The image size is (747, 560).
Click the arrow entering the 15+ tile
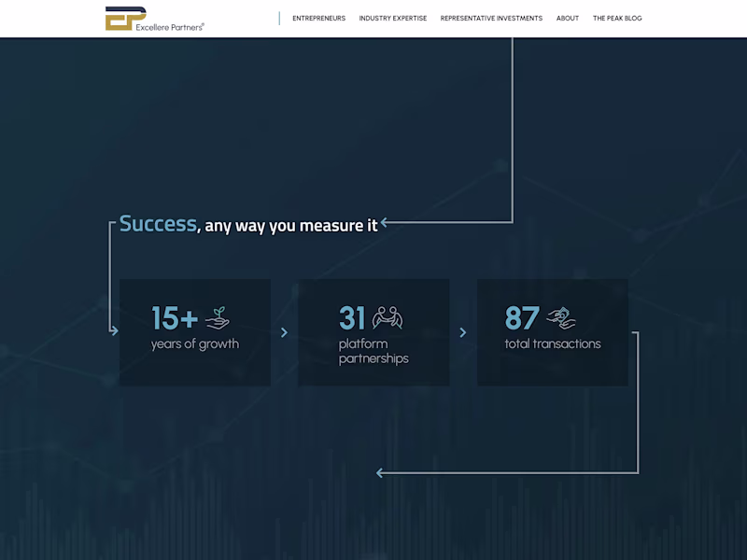[114, 331]
